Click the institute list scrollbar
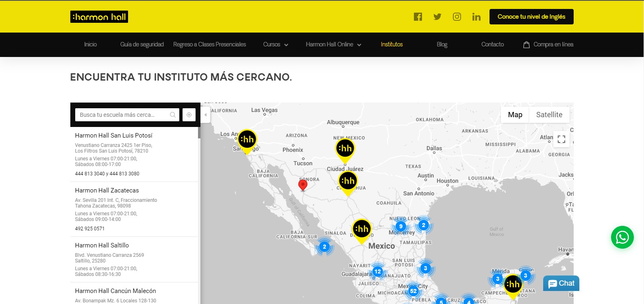Image resolution: width=644 pixels, height=304 pixels. pyautogui.click(x=199, y=133)
